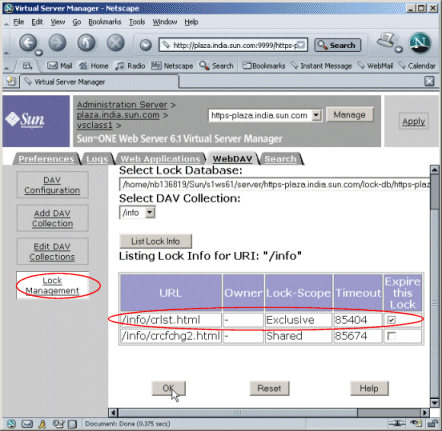This screenshot has width=442, height=431.
Task: Open the vsclass1 breadcrumb link
Action: point(95,125)
